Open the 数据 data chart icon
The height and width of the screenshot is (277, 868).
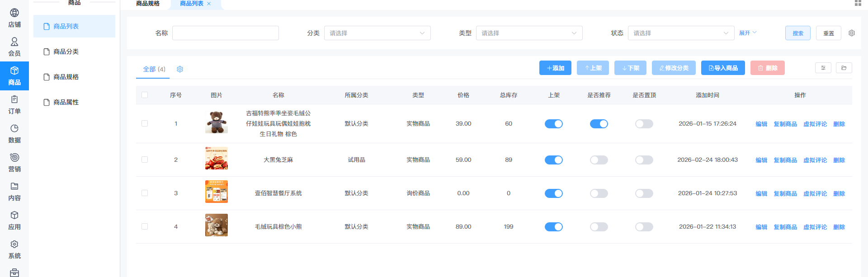point(14,128)
